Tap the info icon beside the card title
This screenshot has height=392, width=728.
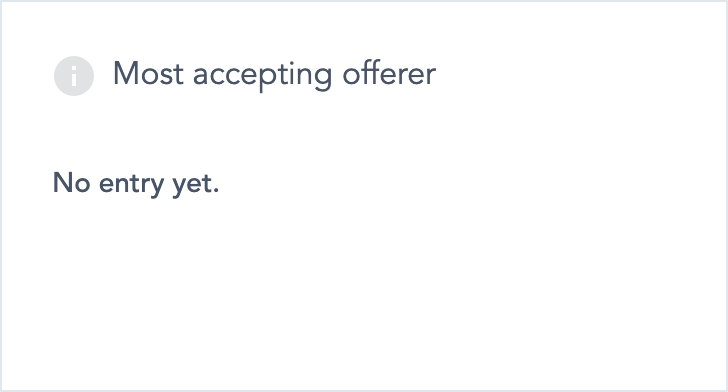coord(74,76)
